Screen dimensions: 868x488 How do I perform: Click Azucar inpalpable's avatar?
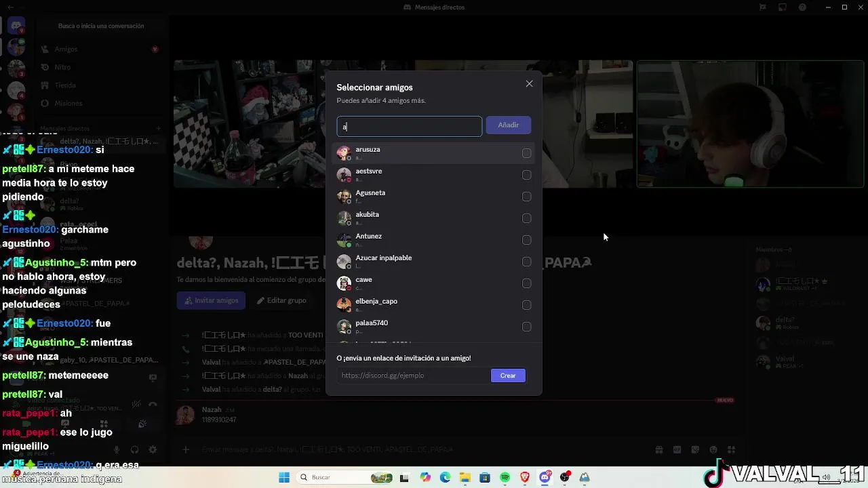click(344, 262)
